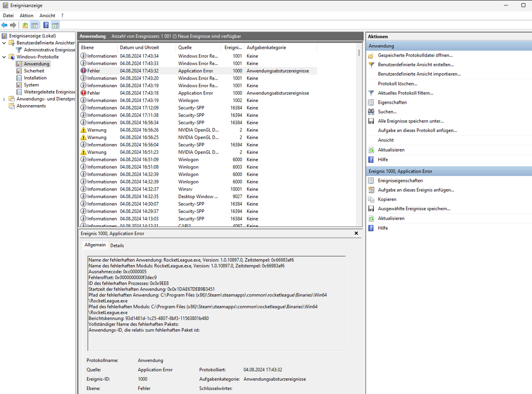
Task: Click the filter icon of Aktuelles Protokoll filtern
Action: (371, 93)
